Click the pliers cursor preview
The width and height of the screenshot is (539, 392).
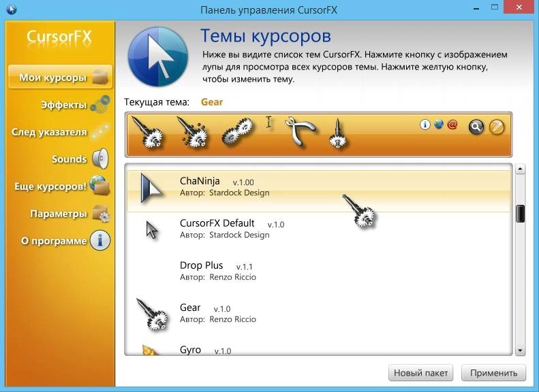coord(300,131)
